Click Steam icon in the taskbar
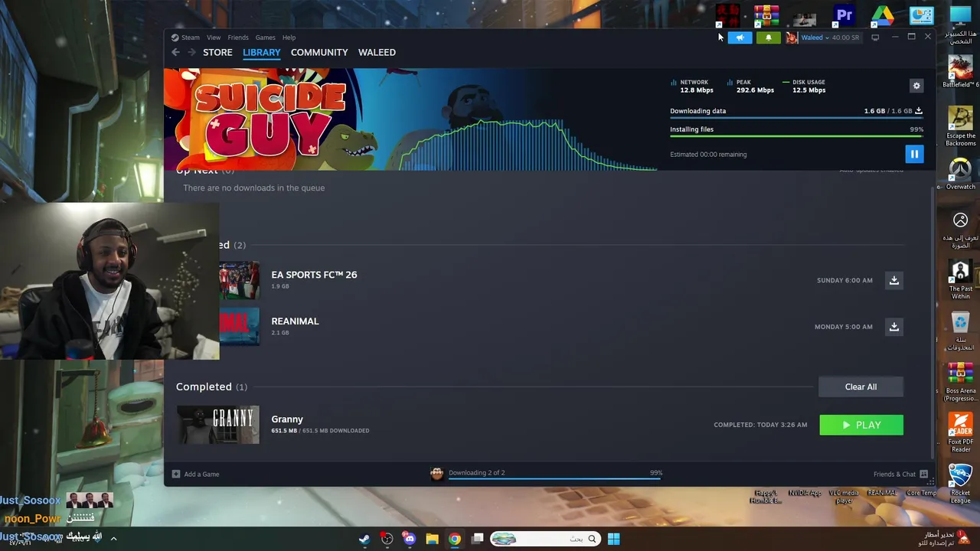Viewport: 980px width, 551px height. click(364, 539)
